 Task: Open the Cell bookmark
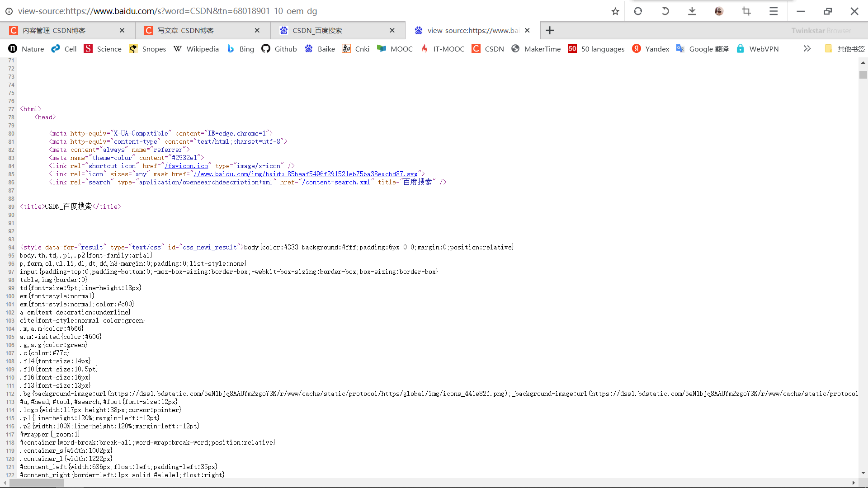pos(64,49)
